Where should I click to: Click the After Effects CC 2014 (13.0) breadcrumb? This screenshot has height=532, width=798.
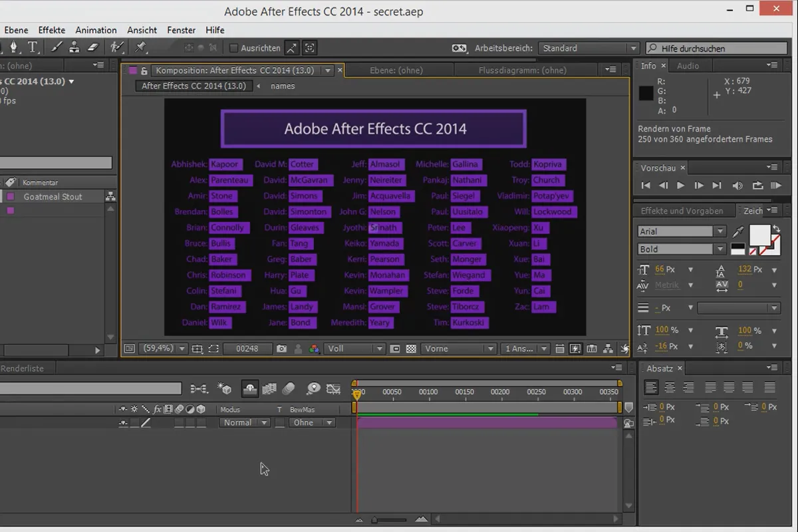pyautogui.click(x=194, y=86)
